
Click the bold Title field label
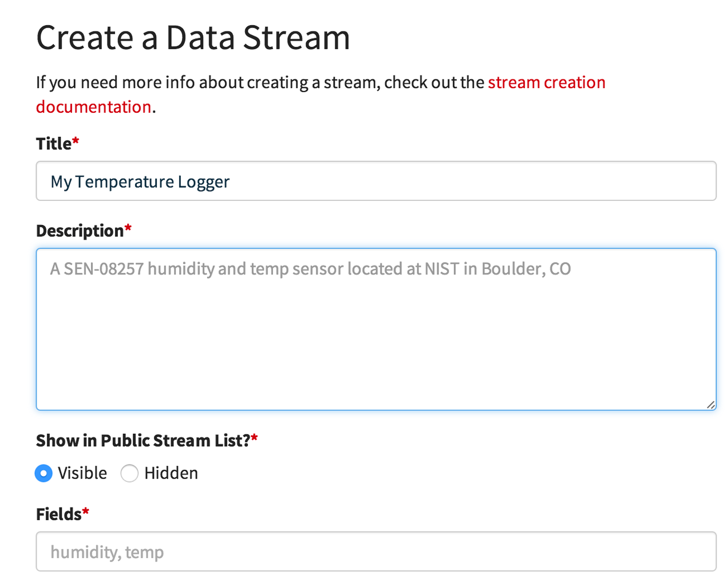[54, 144]
